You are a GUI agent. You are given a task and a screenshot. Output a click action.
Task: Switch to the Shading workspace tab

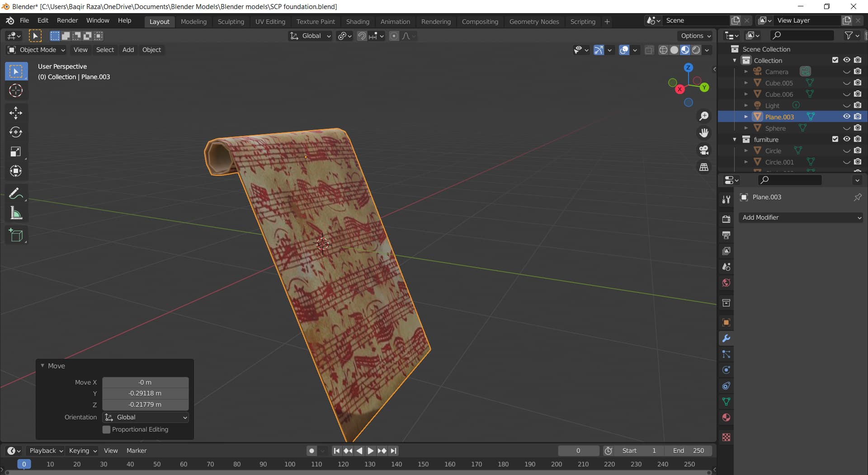coord(358,21)
